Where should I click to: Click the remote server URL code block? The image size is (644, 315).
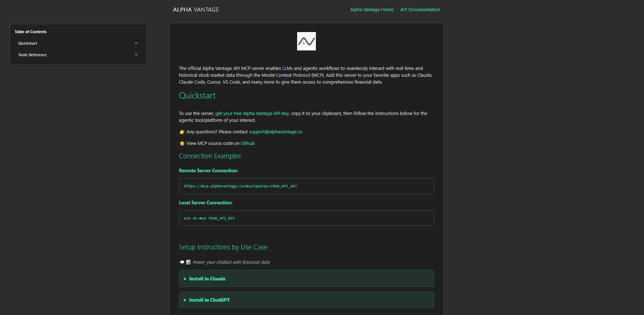tap(307, 186)
